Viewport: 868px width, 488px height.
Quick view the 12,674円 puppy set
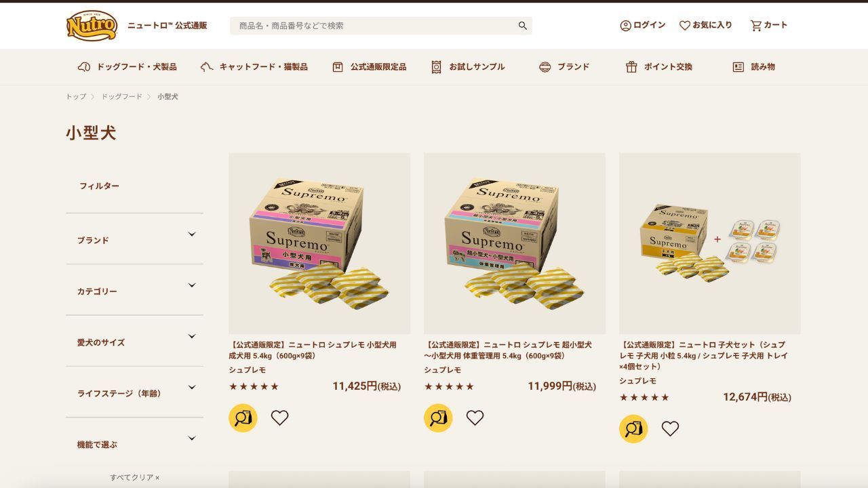pos(633,429)
